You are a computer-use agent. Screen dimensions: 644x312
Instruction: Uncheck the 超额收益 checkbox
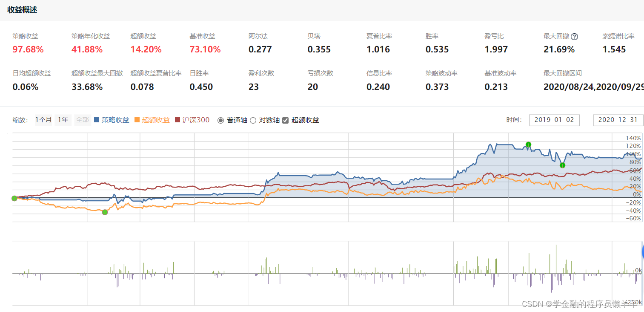pos(285,120)
